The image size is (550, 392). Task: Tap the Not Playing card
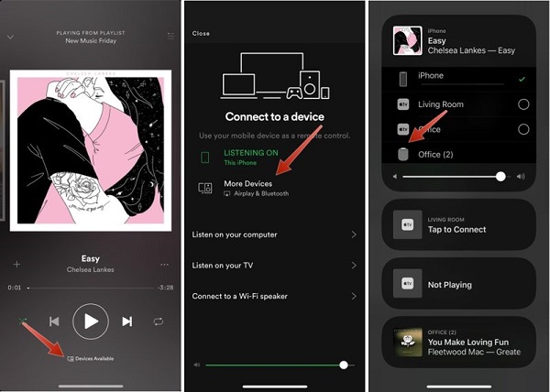tap(458, 283)
